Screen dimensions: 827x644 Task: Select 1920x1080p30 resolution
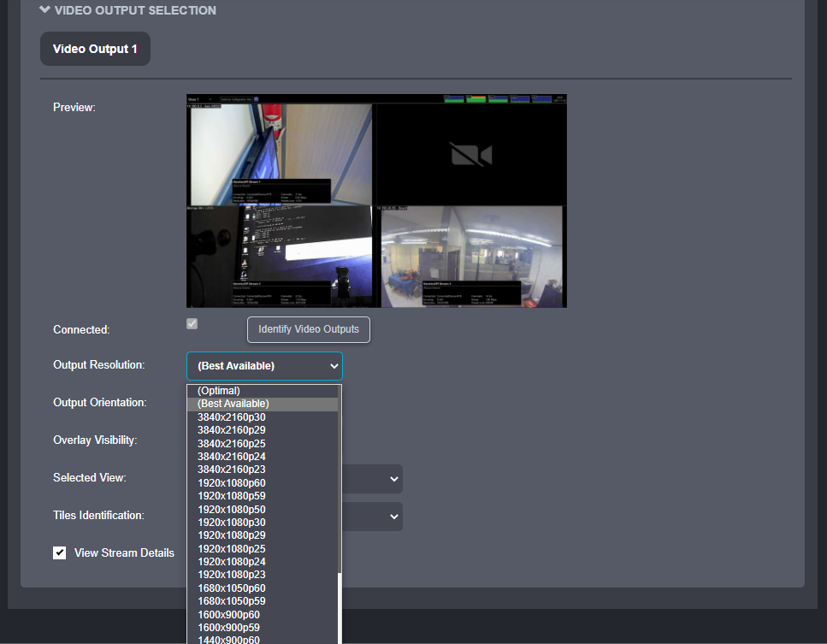(x=263, y=523)
